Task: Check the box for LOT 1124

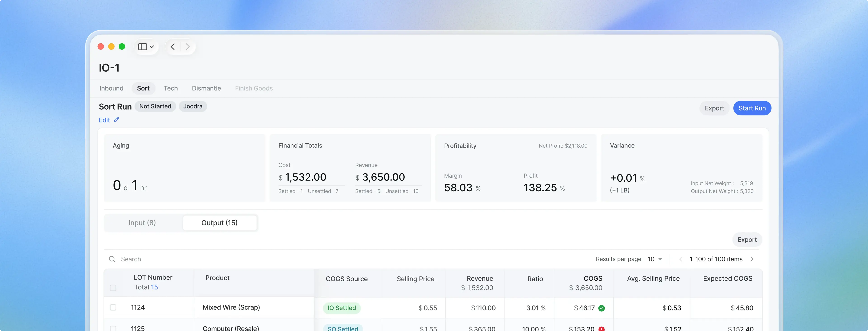Action: [x=113, y=308]
